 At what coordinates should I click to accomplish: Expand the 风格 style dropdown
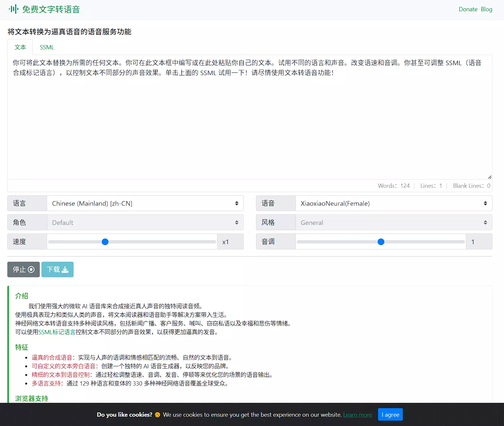394,223
